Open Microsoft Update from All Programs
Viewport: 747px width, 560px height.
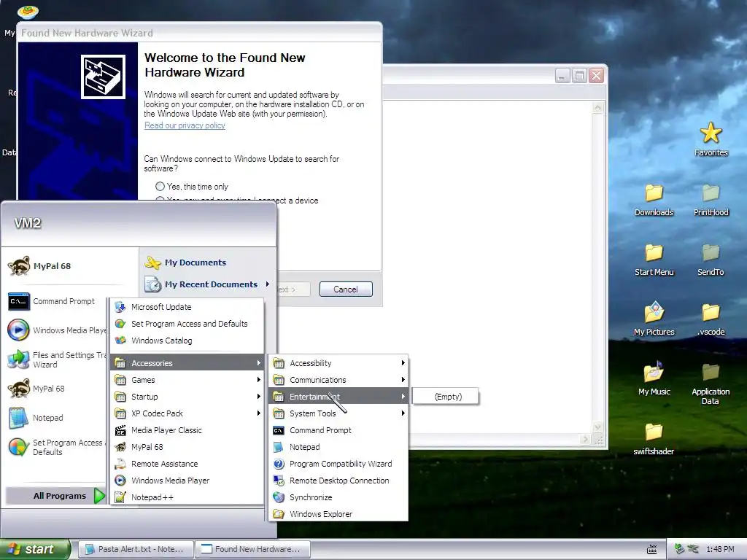coord(187,307)
